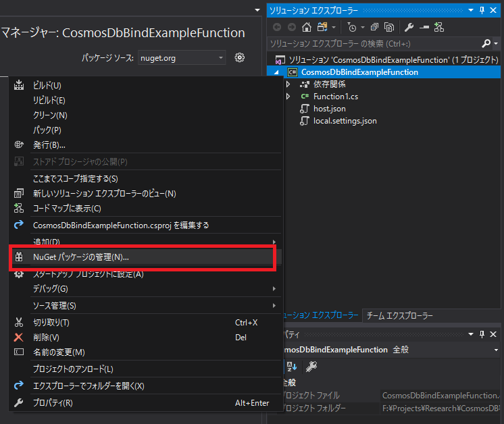Click the プロジェクト フォルダー path value
Screen dimensions: 504x424
pyautogui.click(x=440, y=408)
